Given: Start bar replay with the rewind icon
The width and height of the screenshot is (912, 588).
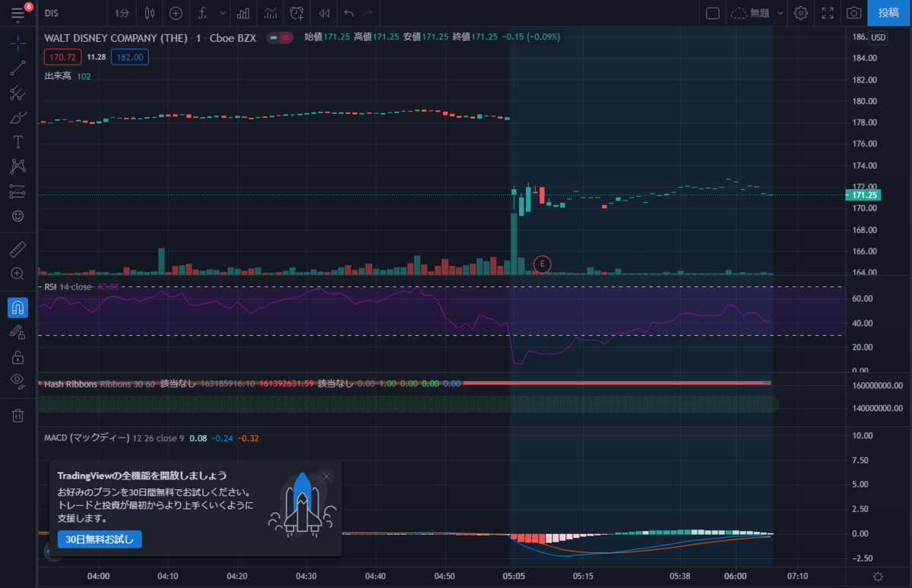Looking at the screenshot, I should click(x=325, y=13).
